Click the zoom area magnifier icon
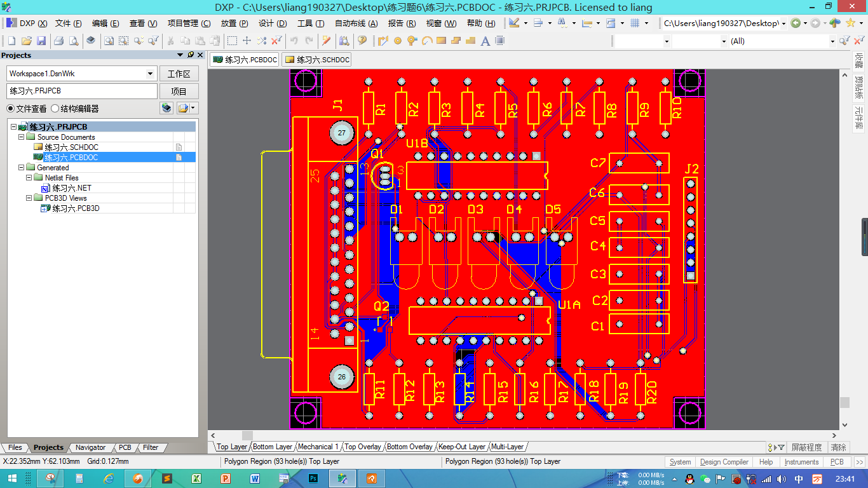The height and width of the screenshot is (488, 868). click(x=123, y=41)
